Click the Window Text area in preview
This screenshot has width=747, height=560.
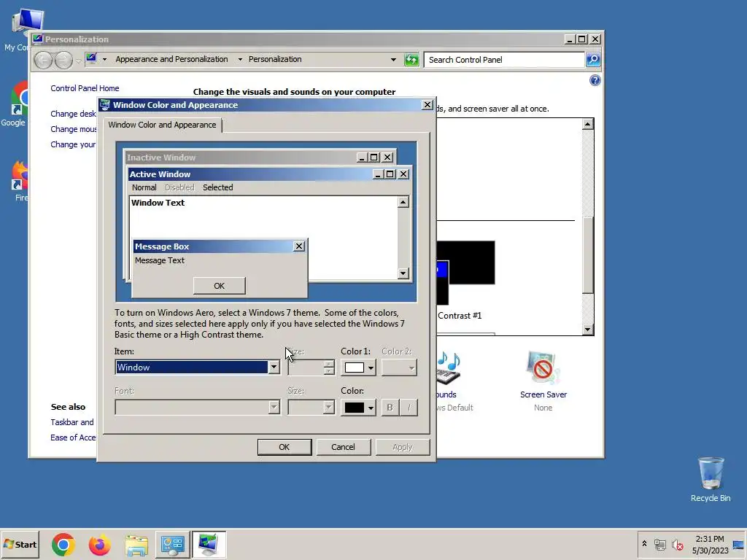coord(158,203)
